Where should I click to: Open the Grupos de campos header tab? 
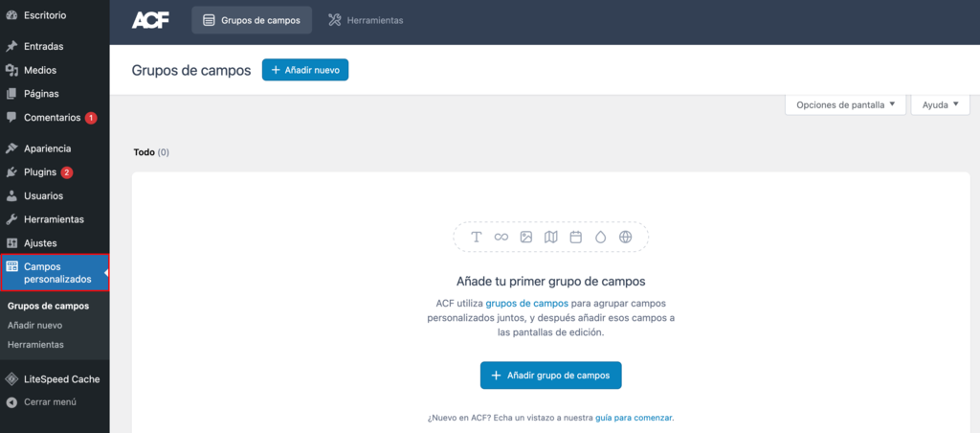point(252,20)
